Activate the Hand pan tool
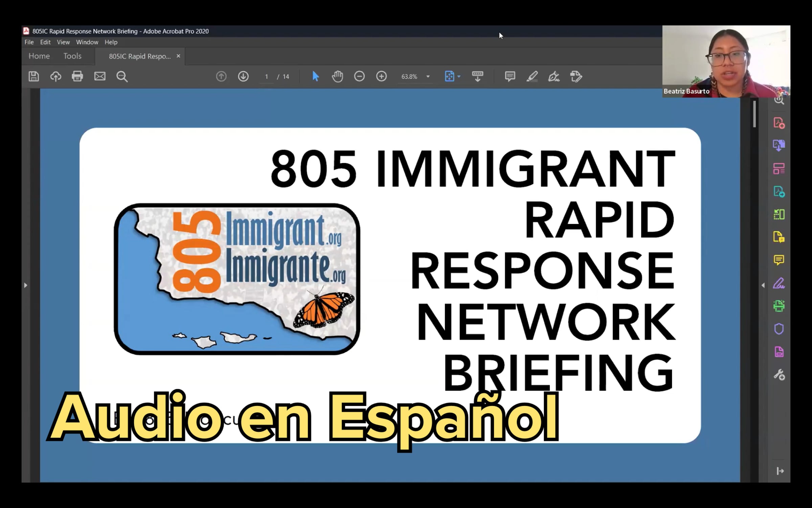Screen dimensions: 812x508 pos(337,76)
